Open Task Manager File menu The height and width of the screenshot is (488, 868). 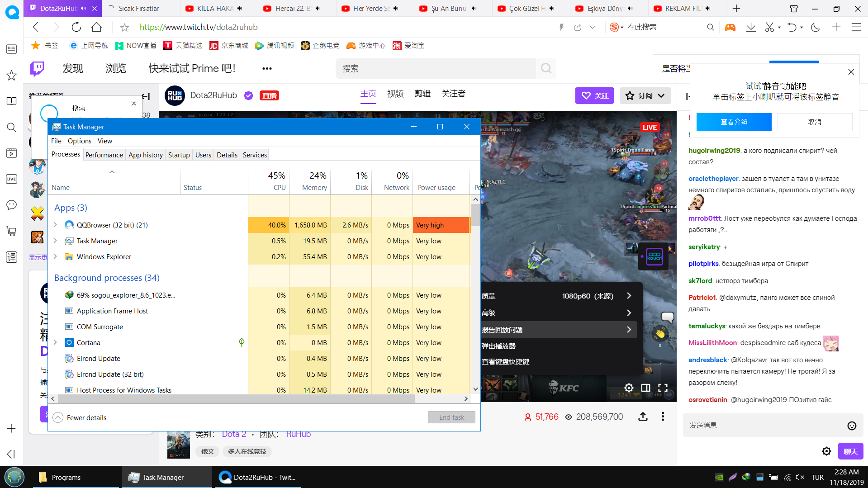56,141
